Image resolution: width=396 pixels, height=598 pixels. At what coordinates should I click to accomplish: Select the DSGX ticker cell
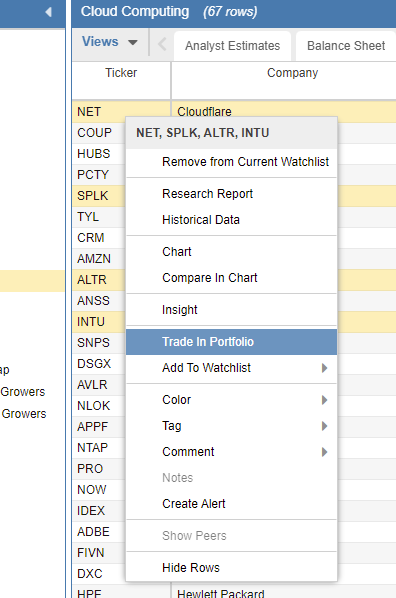pyautogui.click(x=99, y=363)
